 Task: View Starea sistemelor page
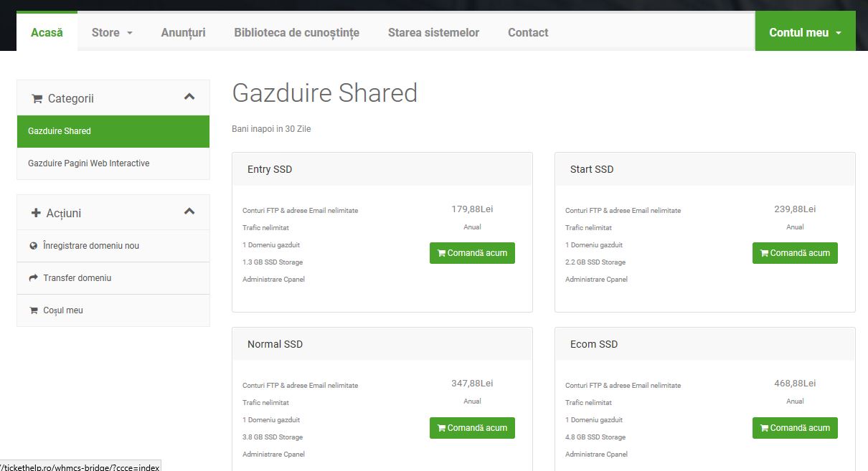click(x=433, y=32)
